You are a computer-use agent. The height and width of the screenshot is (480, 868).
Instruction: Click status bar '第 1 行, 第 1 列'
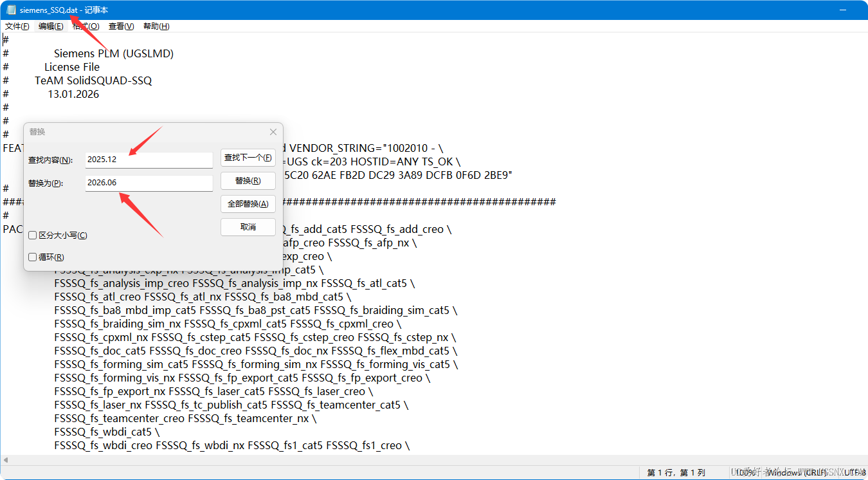tap(676, 473)
